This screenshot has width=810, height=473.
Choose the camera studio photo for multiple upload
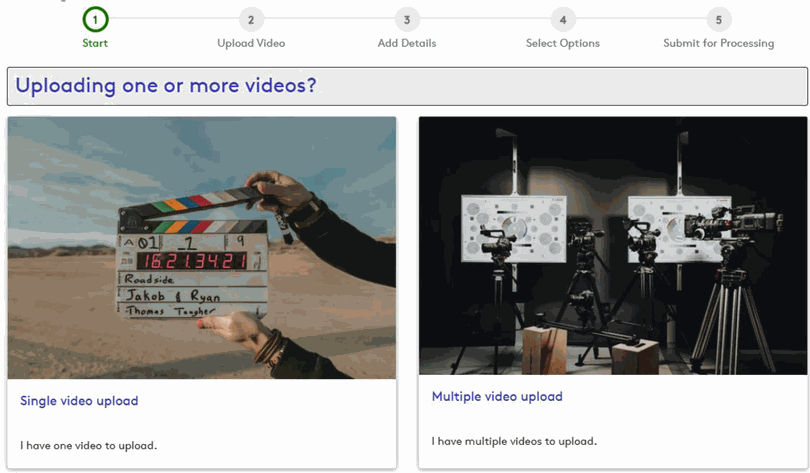coord(613,247)
